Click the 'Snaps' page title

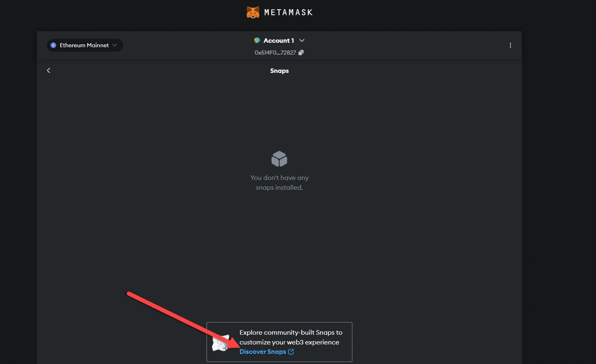point(279,71)
